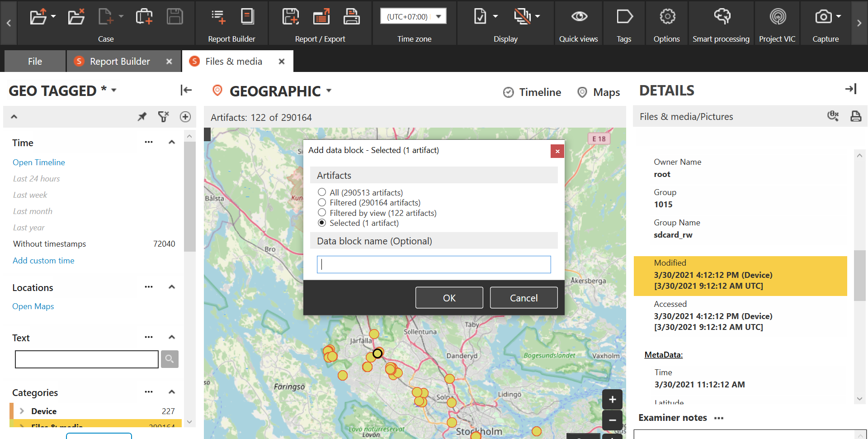Open the UTC+07:00 time zone dropdown
This screenshot has height=439, width=868.
click(437, 15)
